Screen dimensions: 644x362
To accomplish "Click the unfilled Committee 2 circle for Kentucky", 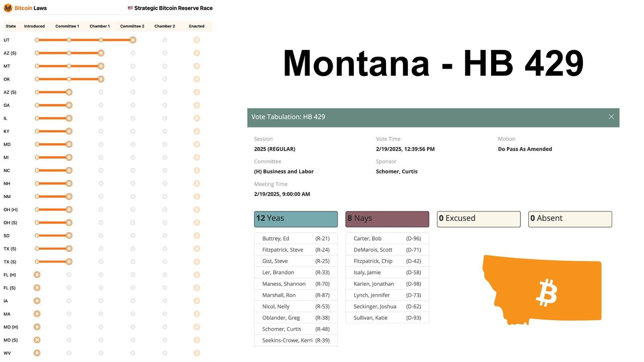I will click(x=133, y=131).
